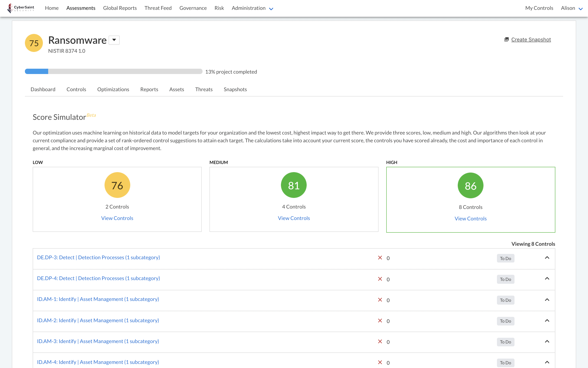This screenshot has height=368, width=588.
Task: Open Assessments in the top navigation
Action: pyautogui.click(x=81, y=8)
